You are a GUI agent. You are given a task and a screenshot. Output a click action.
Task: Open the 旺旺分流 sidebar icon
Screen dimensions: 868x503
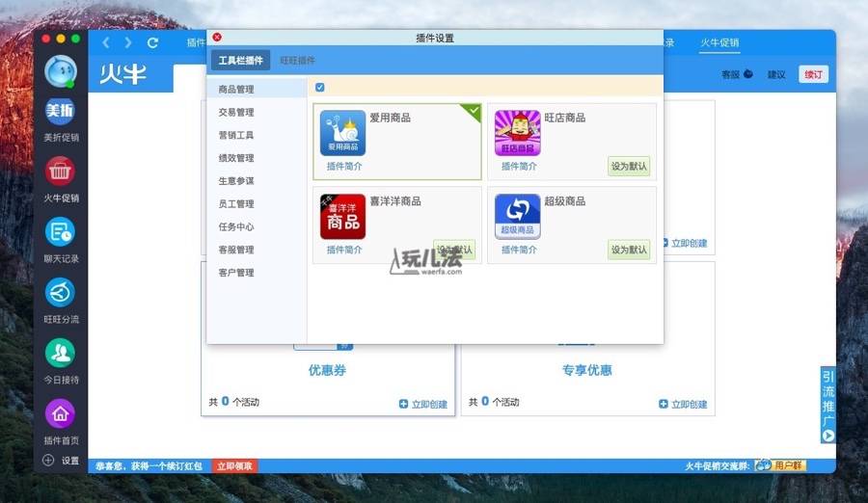point(61,293)
